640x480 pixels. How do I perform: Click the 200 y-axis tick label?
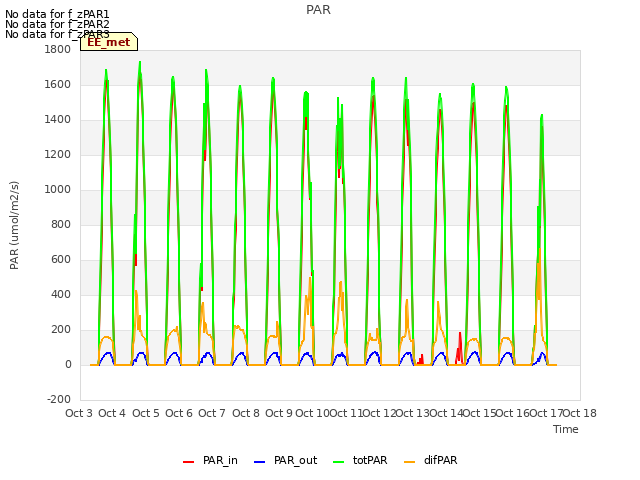61,330
